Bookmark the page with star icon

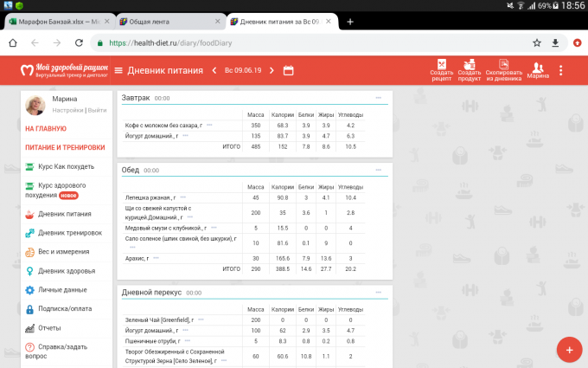[536, 42]
